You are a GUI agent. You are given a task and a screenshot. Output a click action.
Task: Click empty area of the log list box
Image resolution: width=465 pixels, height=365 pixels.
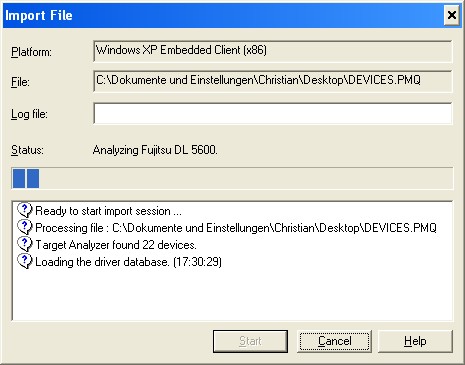232,295
